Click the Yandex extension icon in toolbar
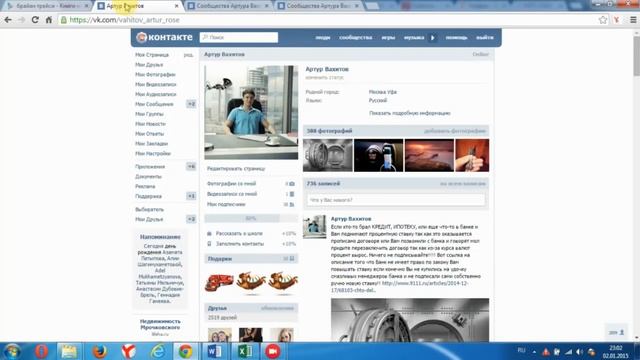Viewport: 640px width, 360px height. 616,20
